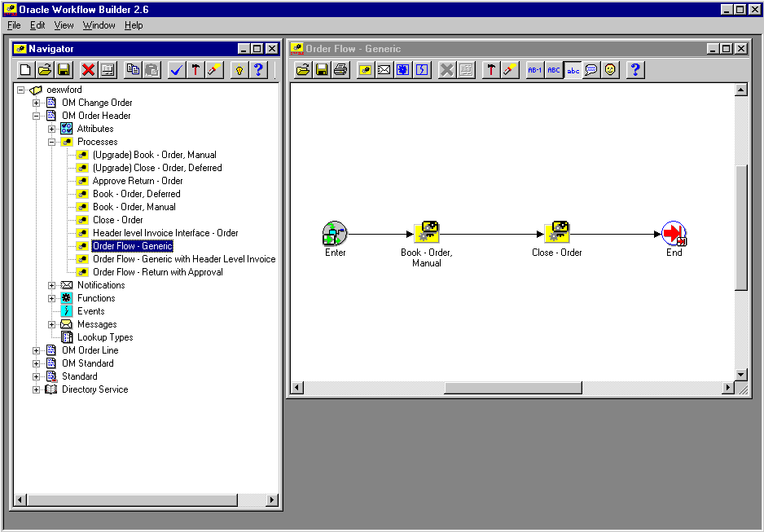Expand the Messages branch
764x532 pixels.
click(x=51, y=324)
